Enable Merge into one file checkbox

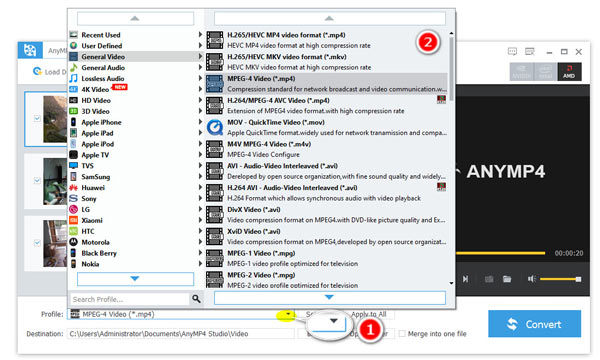pos(402,334)
